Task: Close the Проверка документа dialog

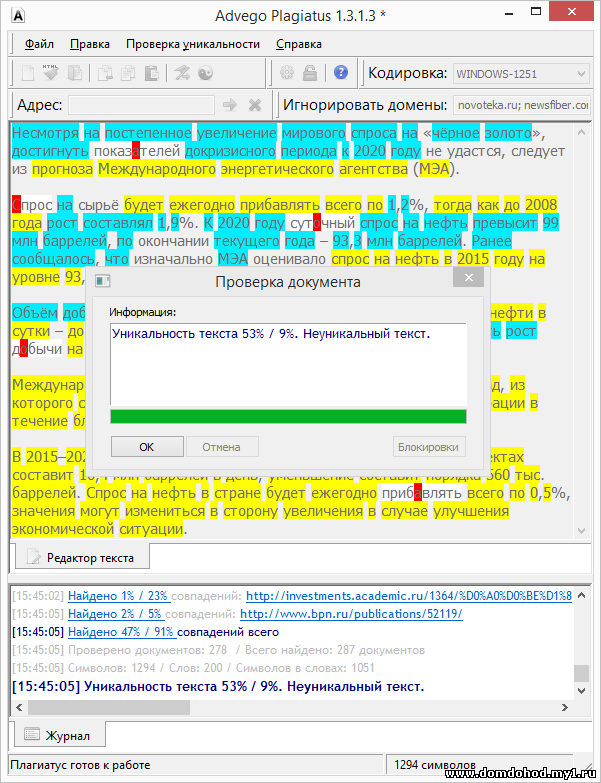Action: [x=468, y=278]
